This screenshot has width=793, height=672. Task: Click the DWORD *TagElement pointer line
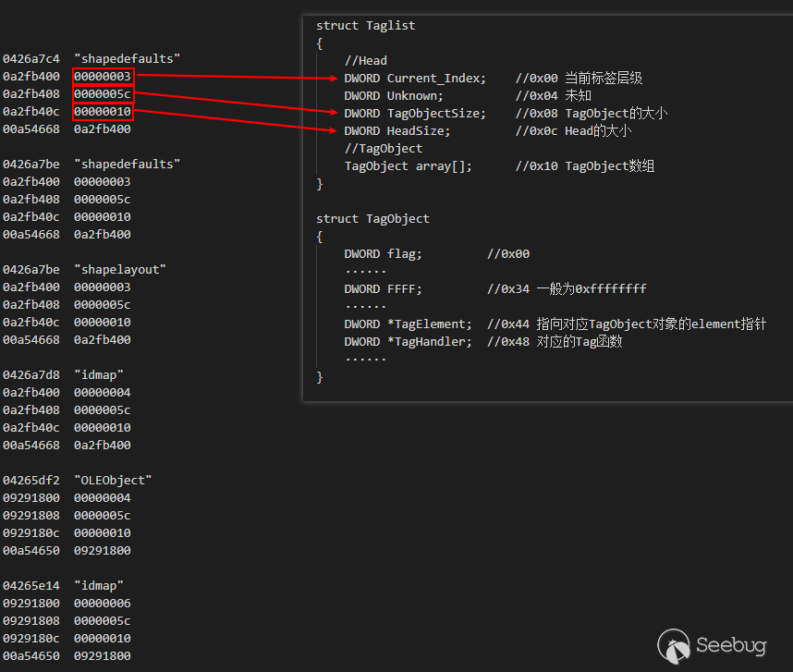409,324
